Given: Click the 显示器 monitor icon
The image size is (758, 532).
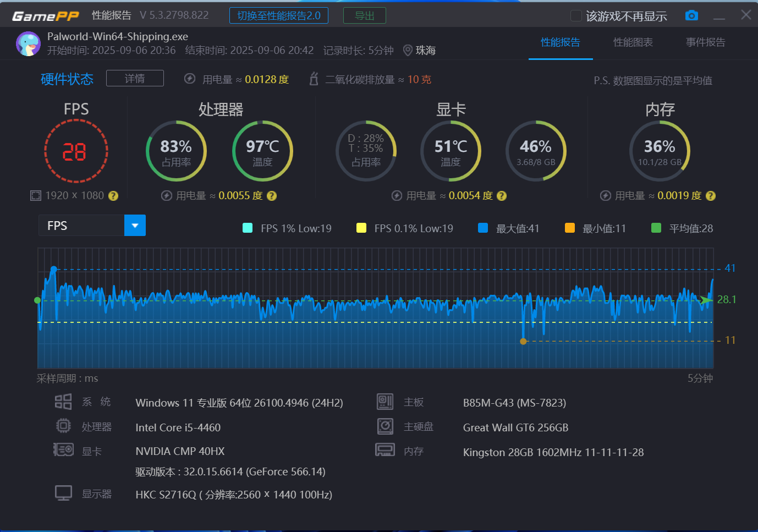Looking at the screenshot, I should pyautogui.click(x=63, y=493).
